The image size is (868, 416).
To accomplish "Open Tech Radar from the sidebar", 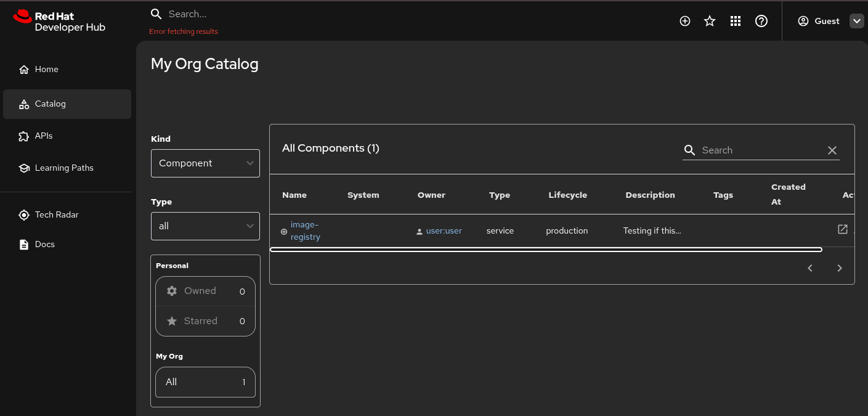I will 57,215.
